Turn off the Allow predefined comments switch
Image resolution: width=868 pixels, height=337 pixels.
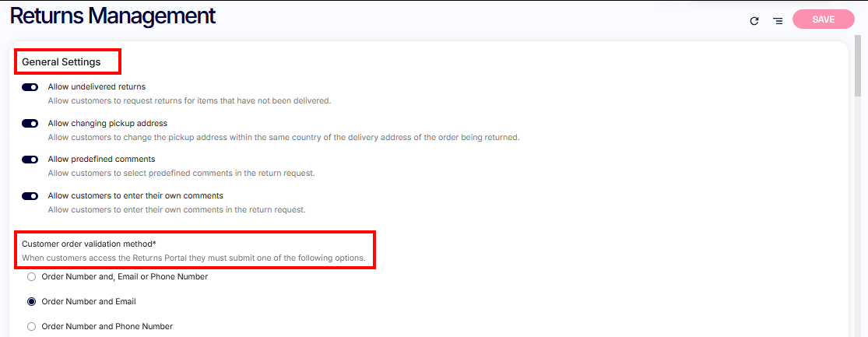(30, 159)
